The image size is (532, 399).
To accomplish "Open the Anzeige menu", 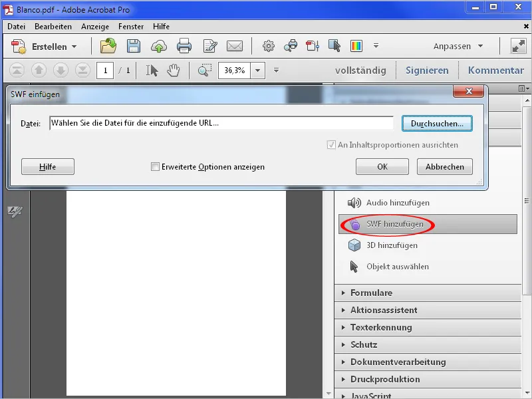I will coord(95,27).
